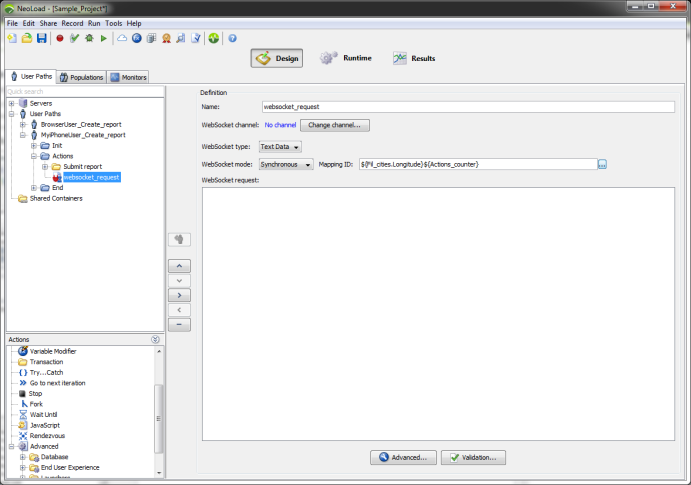Open the Record menu

pos(72,23)
